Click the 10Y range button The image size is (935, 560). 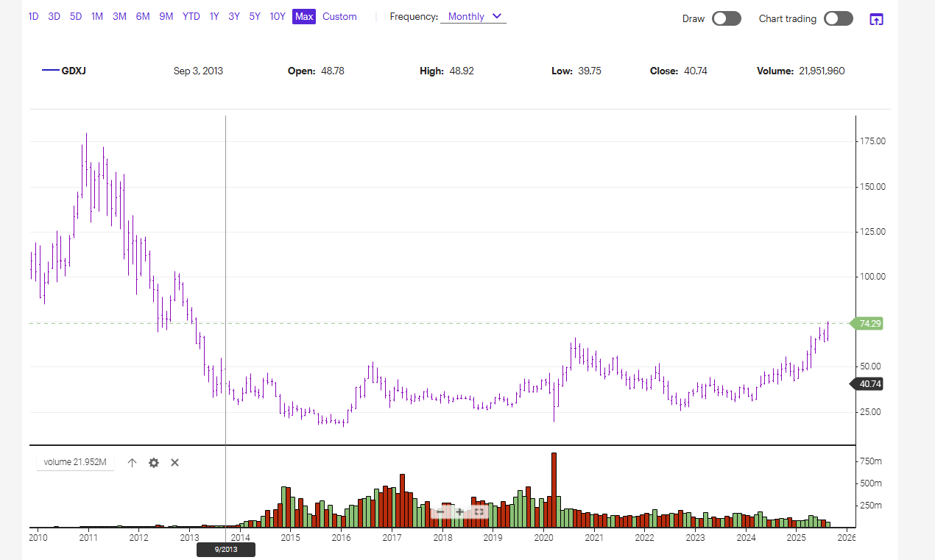coord(277,16)
